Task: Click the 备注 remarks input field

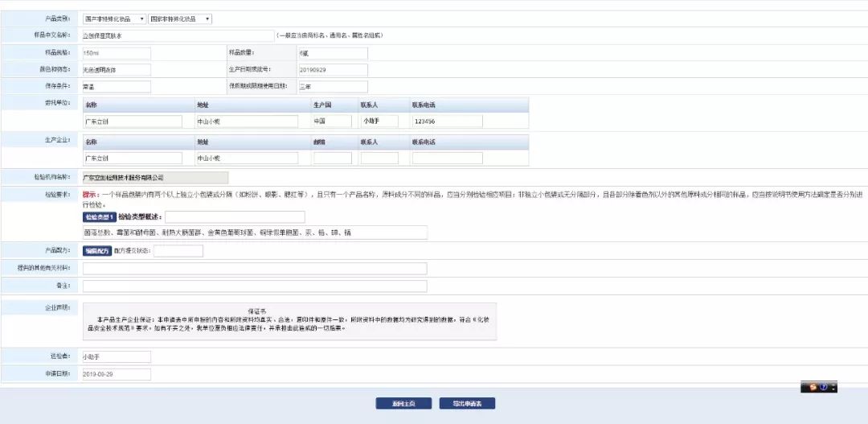Action: tap(254, 286)
